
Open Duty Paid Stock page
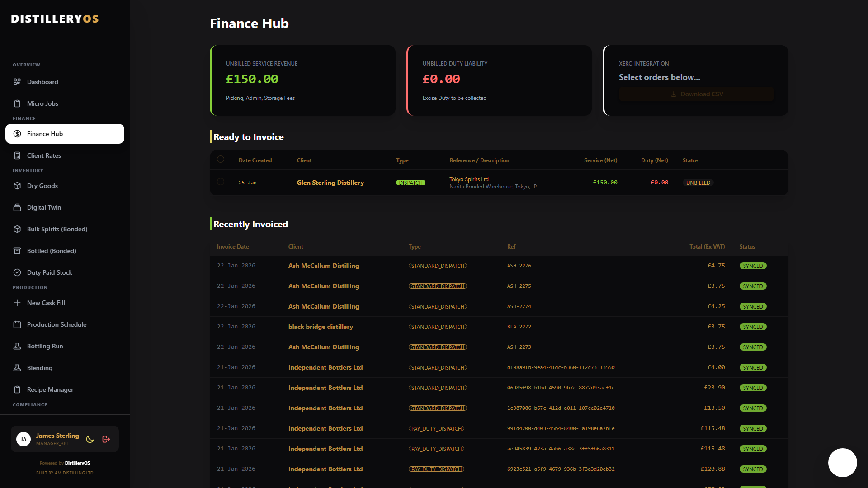[65, 272]
